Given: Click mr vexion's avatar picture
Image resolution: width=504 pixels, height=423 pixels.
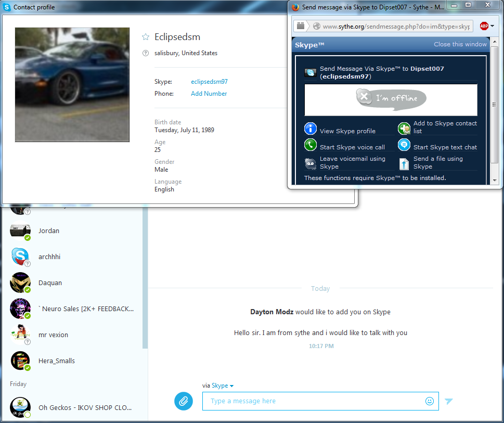Looking at the screenshot, I should [x=20, y=335].
